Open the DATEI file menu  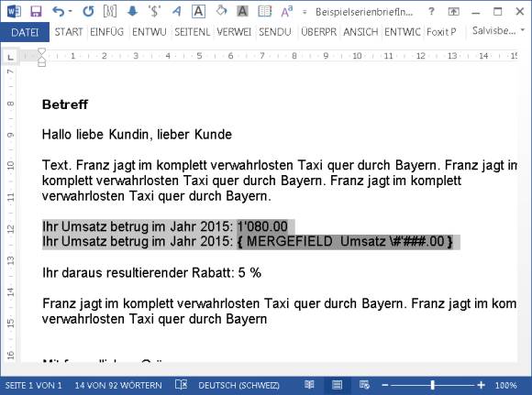[25, 32]
